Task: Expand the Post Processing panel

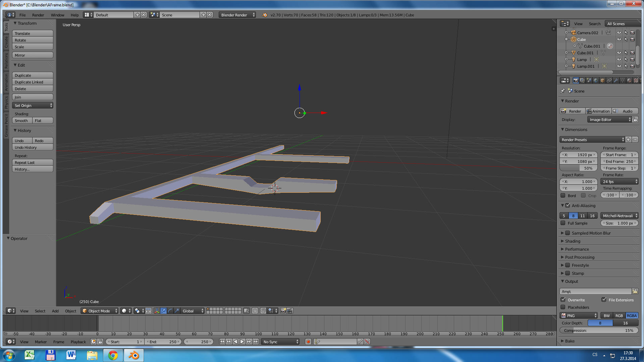Action: coord(580,257)
